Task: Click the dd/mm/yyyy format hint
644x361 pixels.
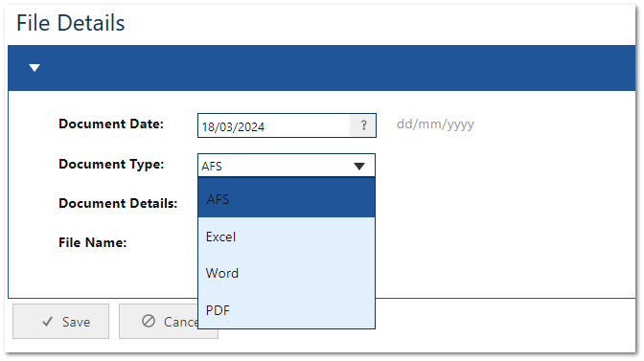Action: [435, 124]
